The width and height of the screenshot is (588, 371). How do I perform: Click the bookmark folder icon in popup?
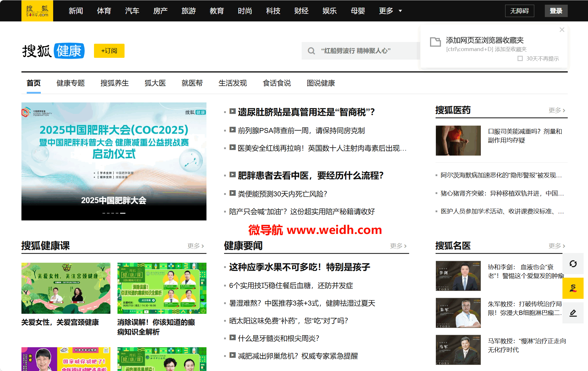(x=435, y=42)
